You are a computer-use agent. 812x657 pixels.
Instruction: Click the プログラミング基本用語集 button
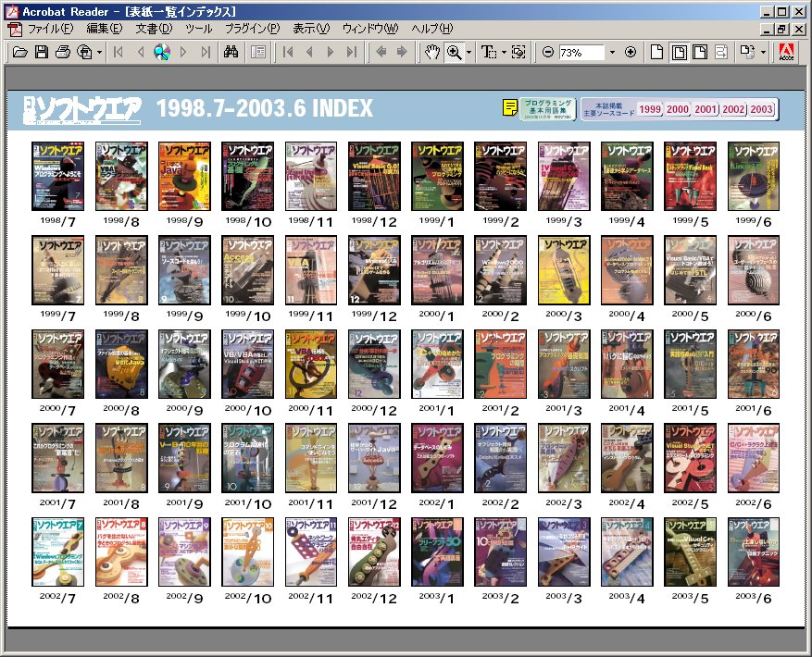[x=548, y=109]
